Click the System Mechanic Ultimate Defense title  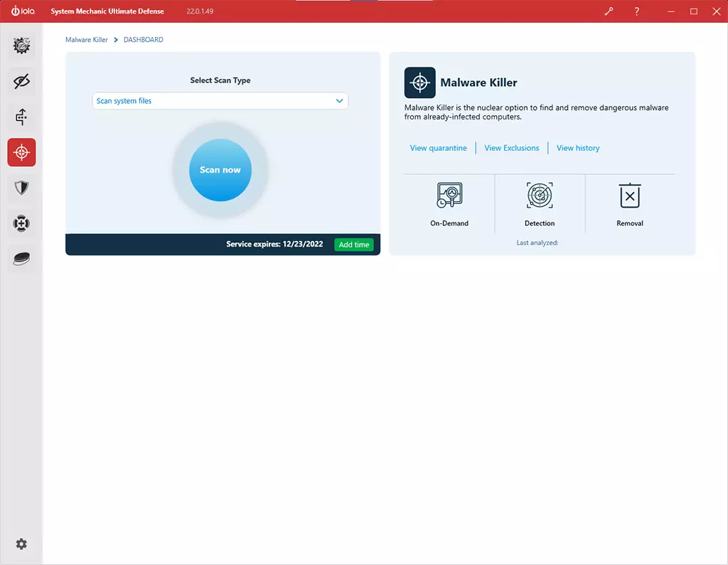(x=107, y=11)
